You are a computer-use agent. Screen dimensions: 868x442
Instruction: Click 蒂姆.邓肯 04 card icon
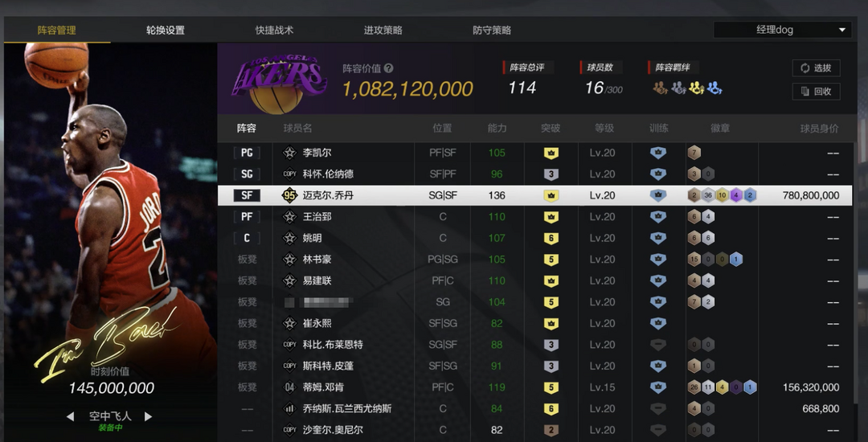pos(289,387)
